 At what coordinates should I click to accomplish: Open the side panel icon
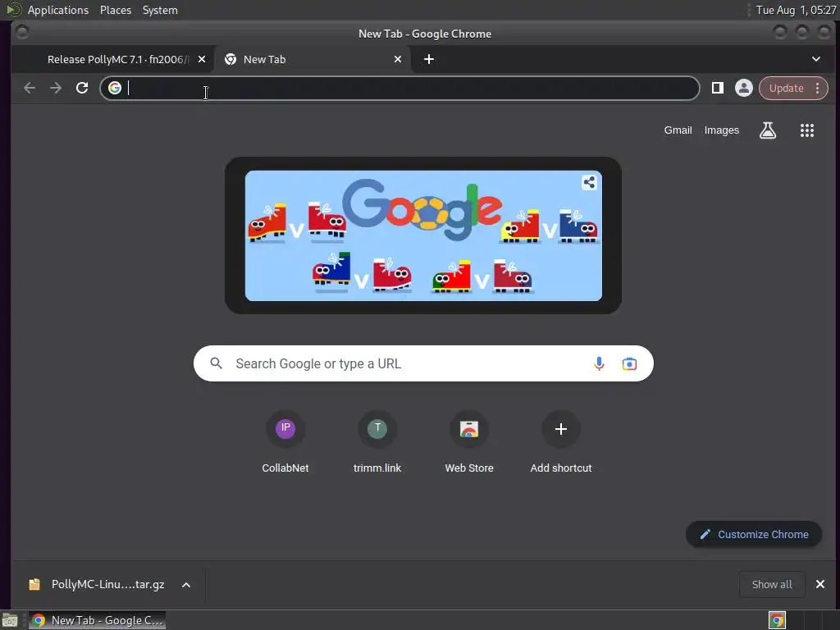click(x=717, y=88)
